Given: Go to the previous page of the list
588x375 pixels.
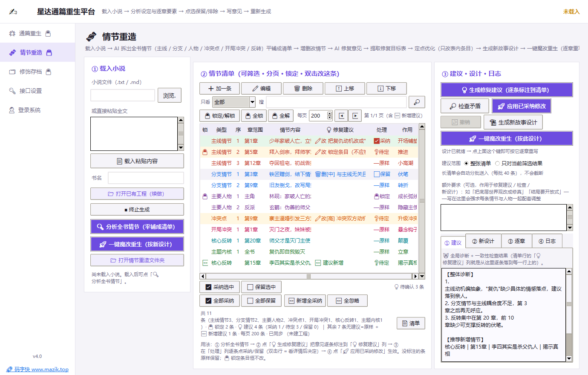Looking at the screenshot, I should pos(341,115).
